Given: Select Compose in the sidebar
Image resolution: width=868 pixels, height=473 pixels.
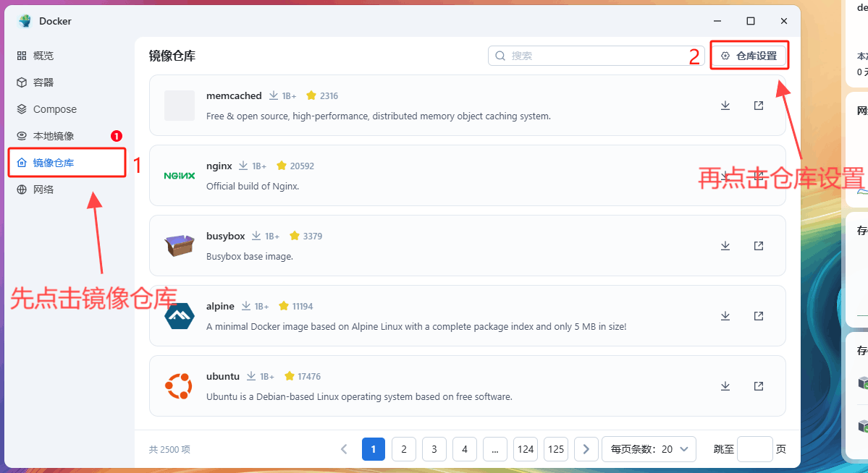Looking at the screenshot, I should tap(54, 109).
